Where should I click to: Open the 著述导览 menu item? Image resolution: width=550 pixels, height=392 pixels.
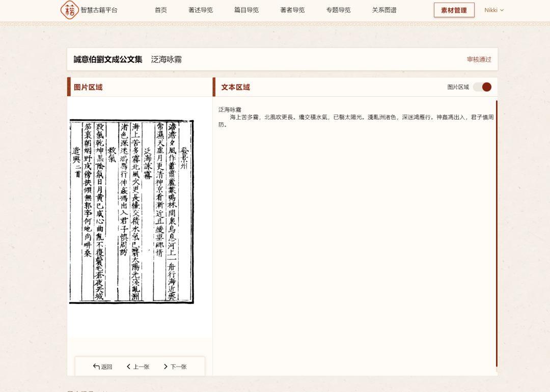pos(201,10)
